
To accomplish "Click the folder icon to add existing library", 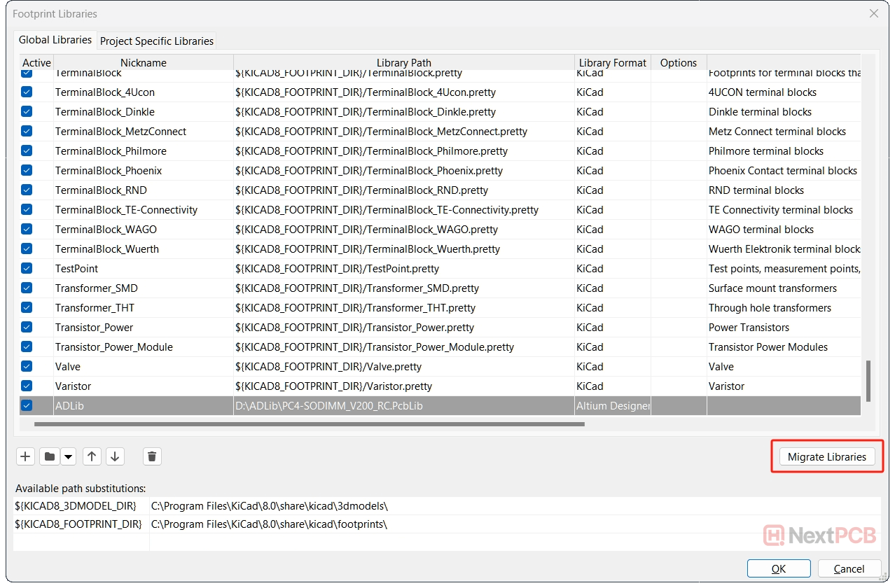I will (49, 457).
